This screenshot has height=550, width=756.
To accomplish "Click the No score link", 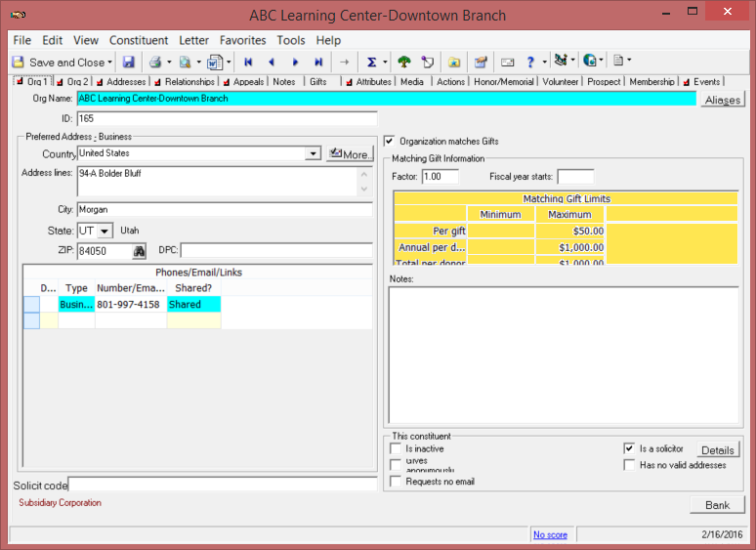I will click(550, 534).
